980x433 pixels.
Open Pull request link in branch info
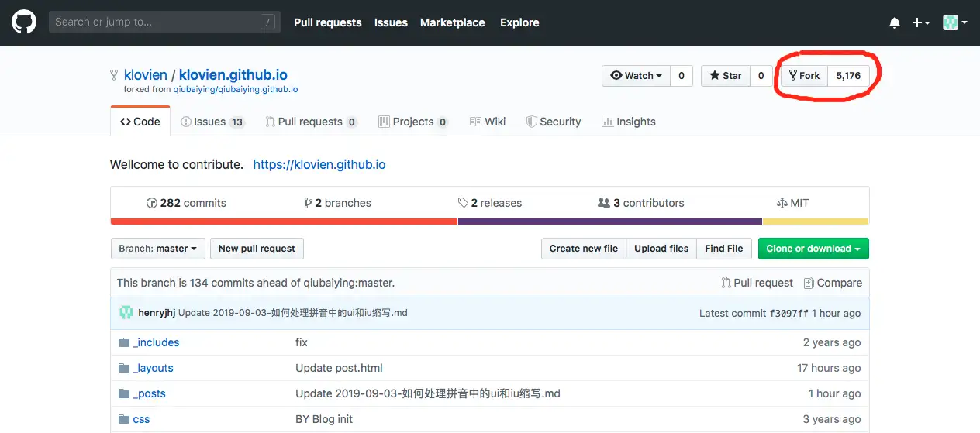coord(757,283)
